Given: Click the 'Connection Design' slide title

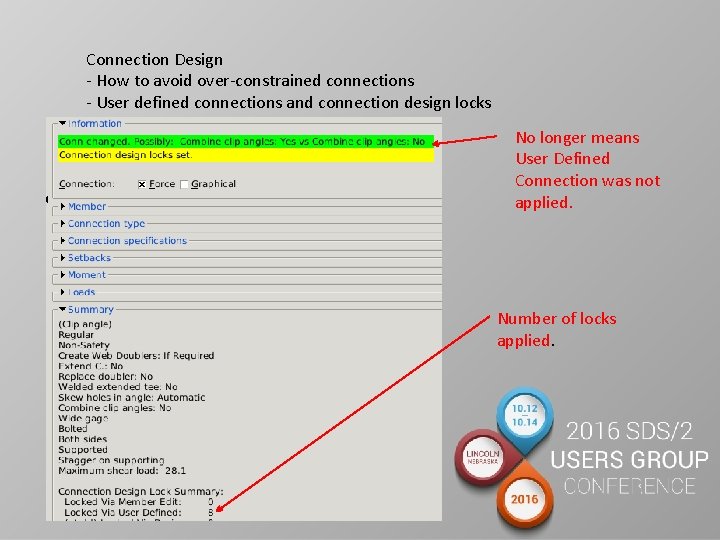Looking at the screenshot, I should tap(154, 60).
